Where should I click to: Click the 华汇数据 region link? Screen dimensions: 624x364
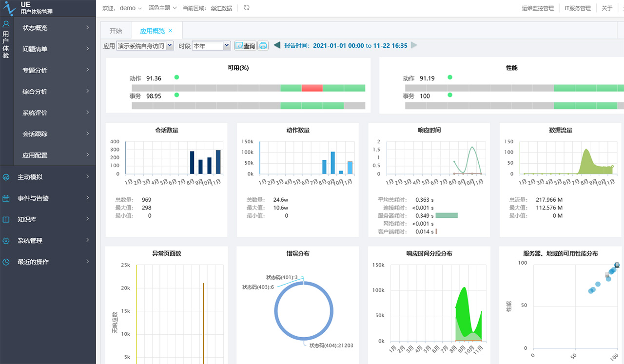[221, 8]
